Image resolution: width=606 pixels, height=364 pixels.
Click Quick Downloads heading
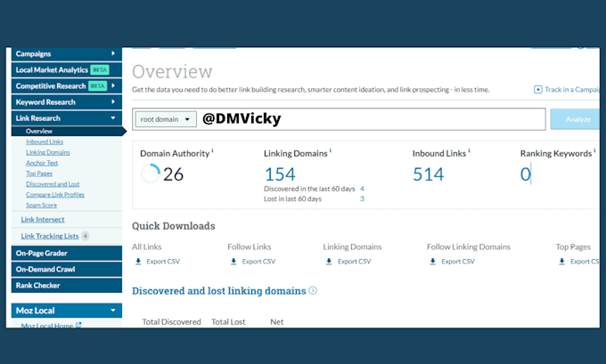(174, 226)
